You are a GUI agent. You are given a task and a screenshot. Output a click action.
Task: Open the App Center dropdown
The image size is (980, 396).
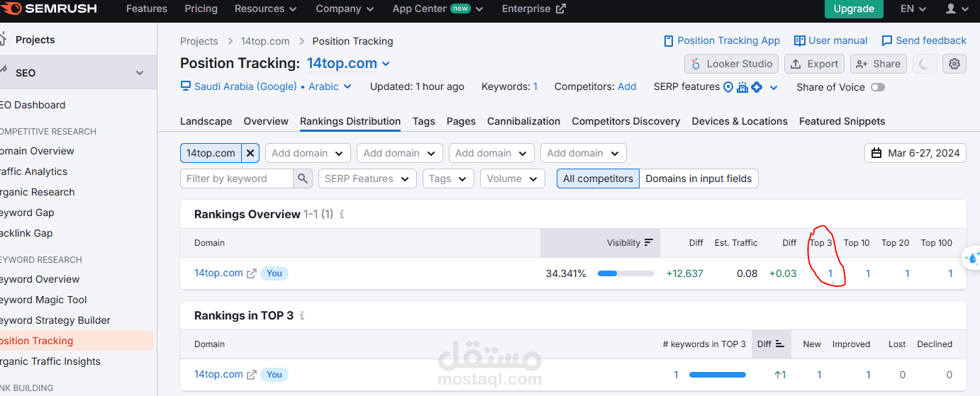[x=438, y=9]
